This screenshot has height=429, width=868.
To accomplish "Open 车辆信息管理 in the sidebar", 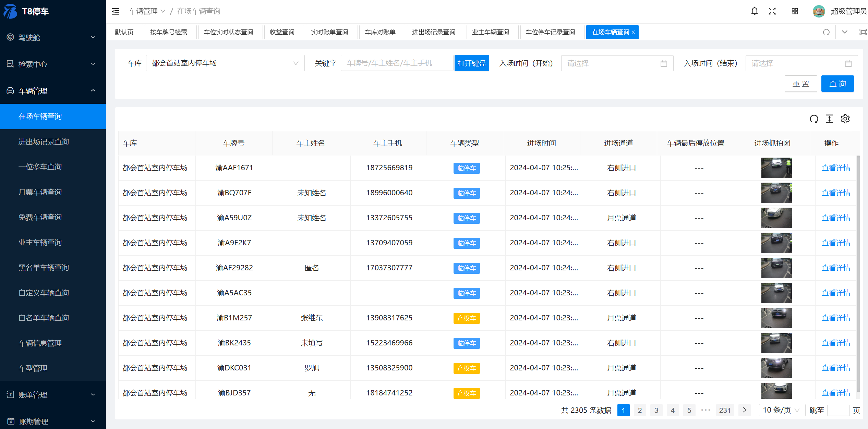I will coord(53,343).
